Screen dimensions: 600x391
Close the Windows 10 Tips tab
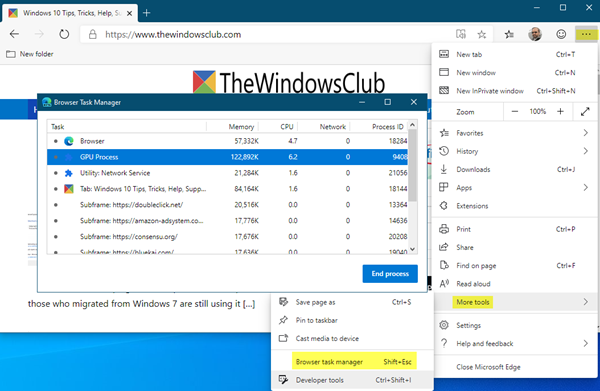click(129, 13)
